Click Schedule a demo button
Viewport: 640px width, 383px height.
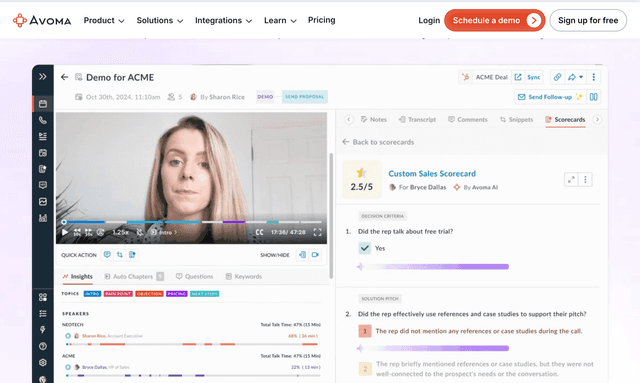click(495, 20)
